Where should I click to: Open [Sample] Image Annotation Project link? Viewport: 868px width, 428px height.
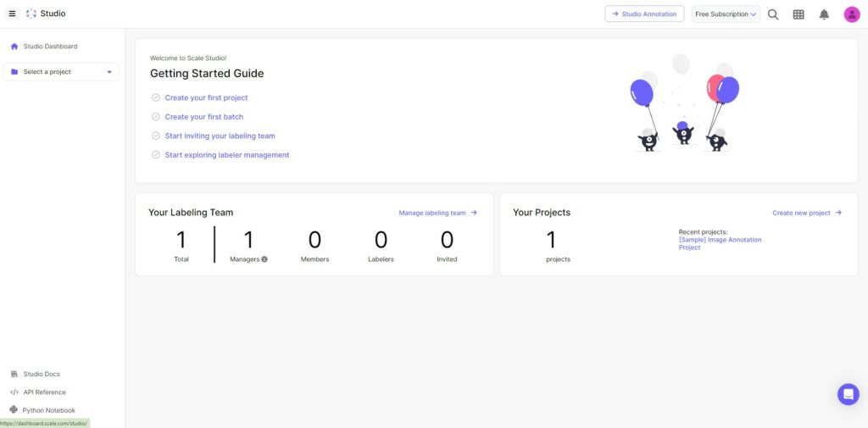[721, 243]
